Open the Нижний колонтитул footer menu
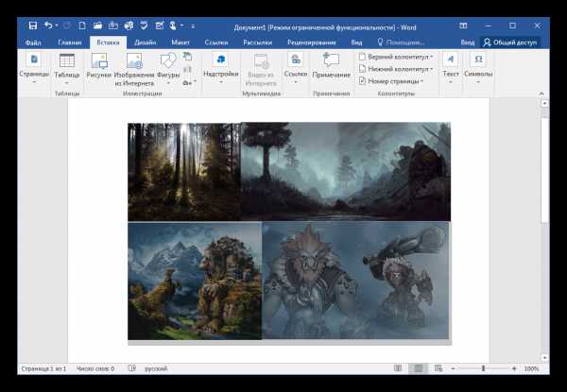This screenshot has width=567, height=392. [396, 69]
